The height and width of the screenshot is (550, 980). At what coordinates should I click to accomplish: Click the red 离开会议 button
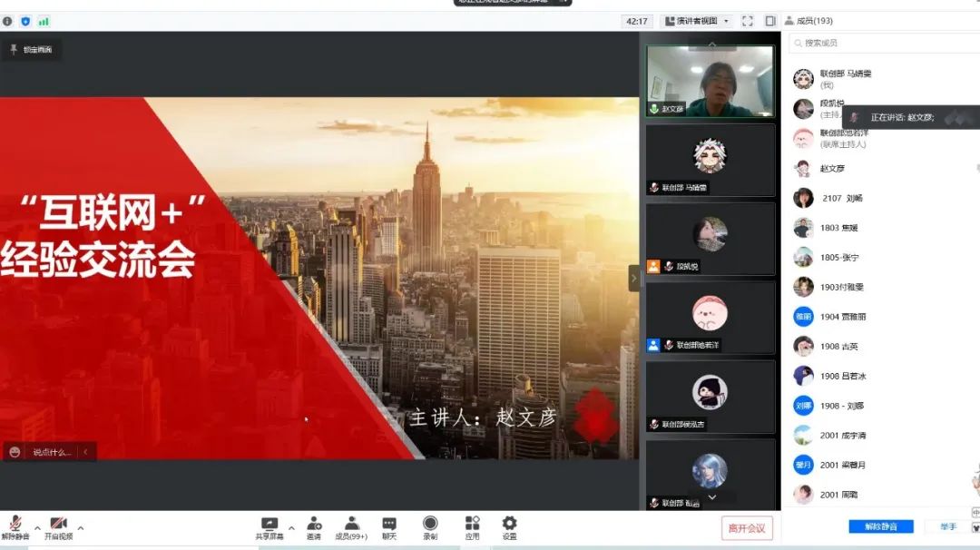click(x=747, y=528)
